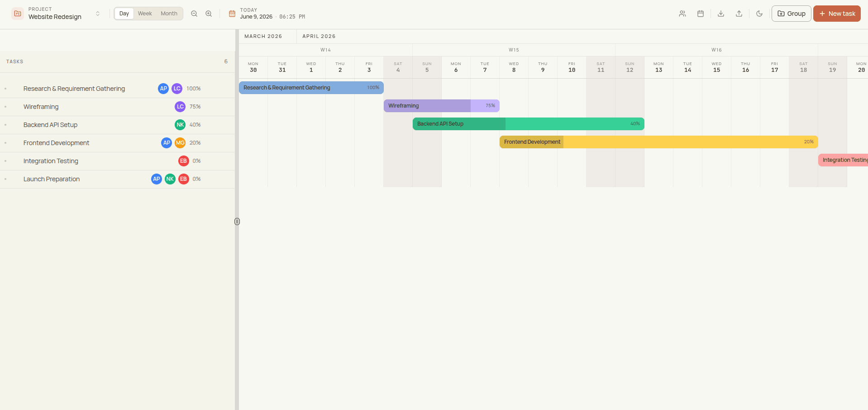Switch to Week view

(x=145, y=14)
